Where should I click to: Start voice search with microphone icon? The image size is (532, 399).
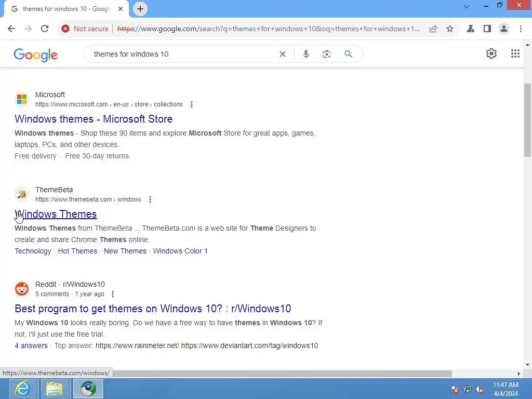305,54
